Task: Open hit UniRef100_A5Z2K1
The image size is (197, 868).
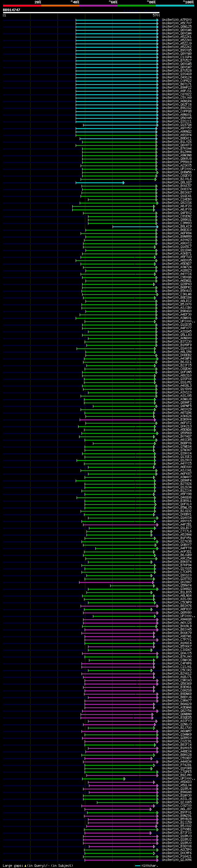Action: click(177, 37)
